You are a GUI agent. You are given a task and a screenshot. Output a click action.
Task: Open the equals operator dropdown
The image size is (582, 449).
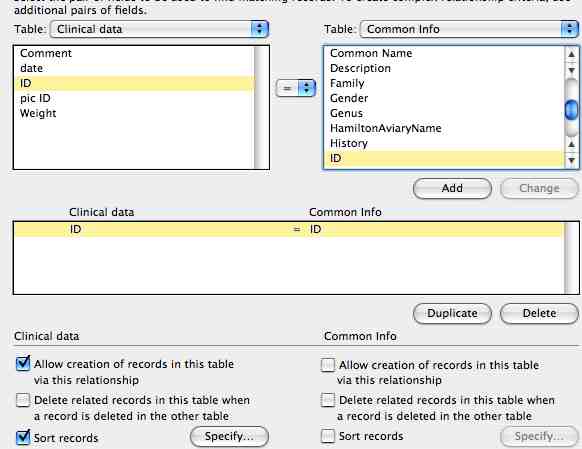pyautogui.click(x=296, y=88)
